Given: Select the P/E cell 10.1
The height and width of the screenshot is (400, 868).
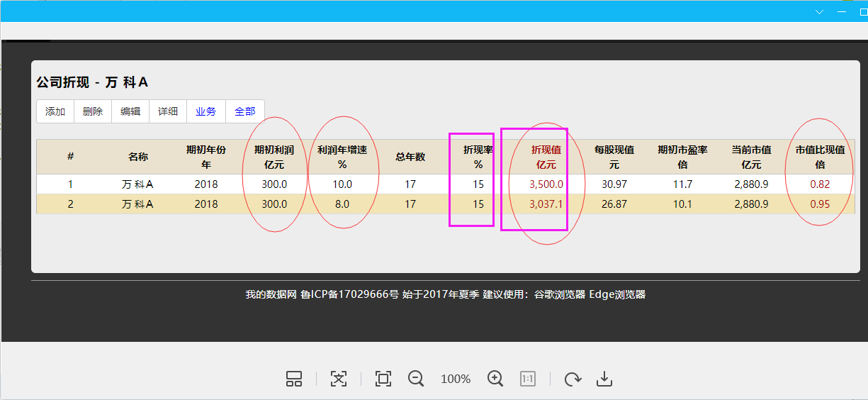Looking at the screenshot, I should point(682,204).
